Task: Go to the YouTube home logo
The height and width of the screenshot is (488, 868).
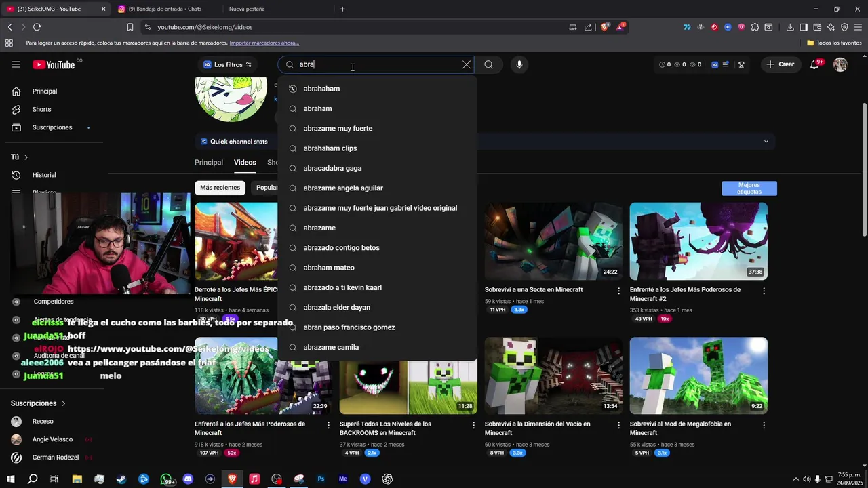Action: coord(54,64)
